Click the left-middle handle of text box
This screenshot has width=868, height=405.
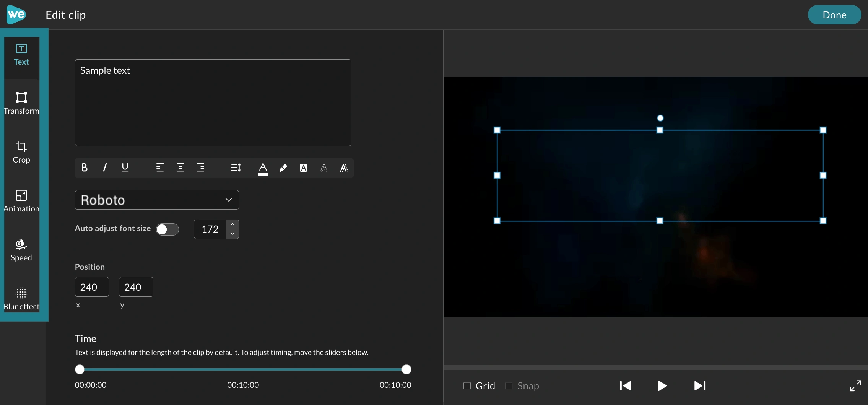click(x=497, y=175)
